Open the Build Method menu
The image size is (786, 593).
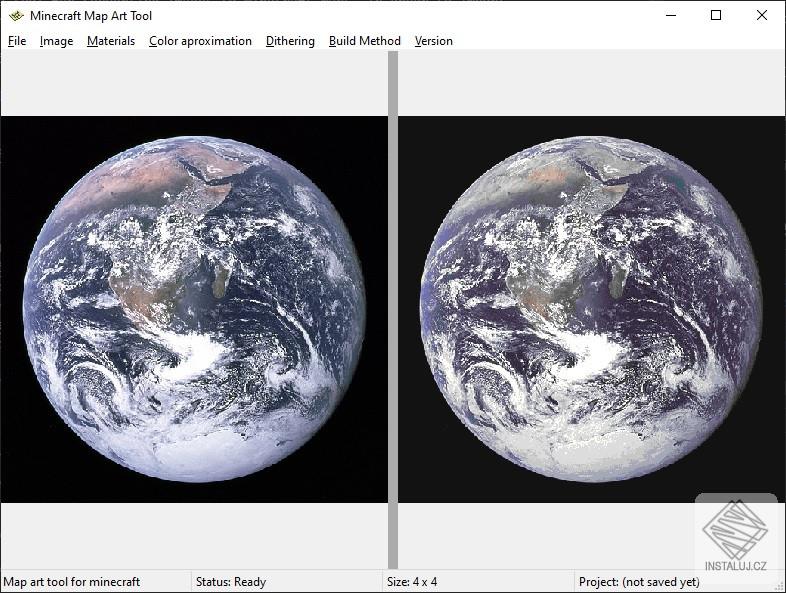coord(364,41)
